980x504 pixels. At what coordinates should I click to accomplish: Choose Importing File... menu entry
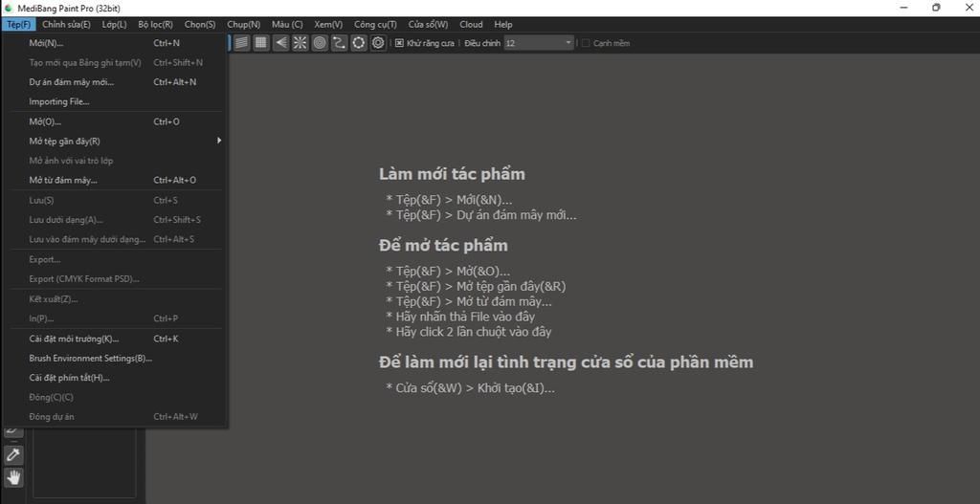(x=116, y=101)
